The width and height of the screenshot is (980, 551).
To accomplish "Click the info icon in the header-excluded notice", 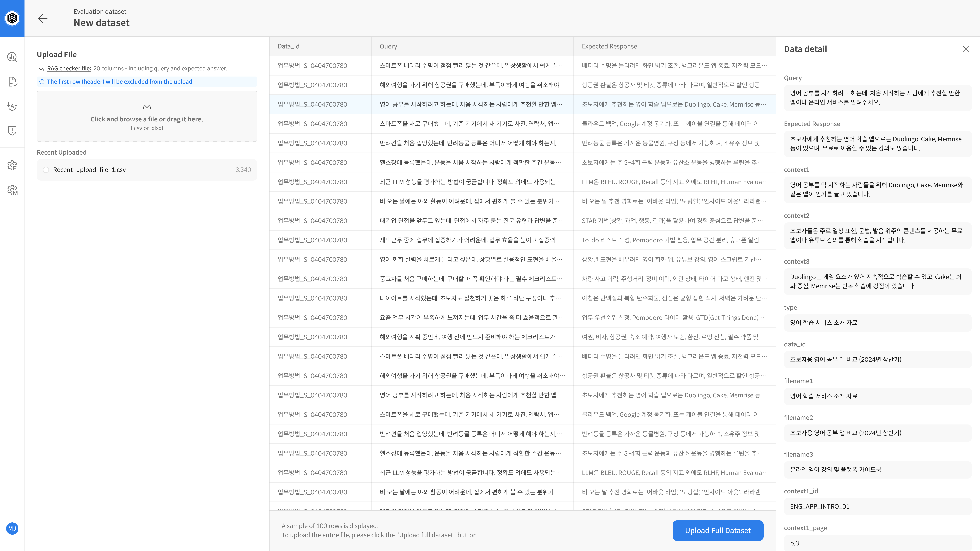I will pos(42,82).
